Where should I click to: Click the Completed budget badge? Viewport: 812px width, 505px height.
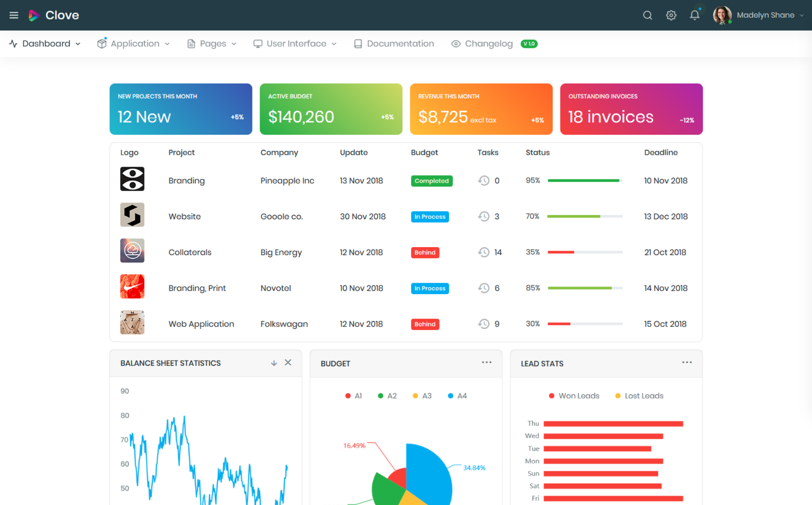(x=432, y=181)
